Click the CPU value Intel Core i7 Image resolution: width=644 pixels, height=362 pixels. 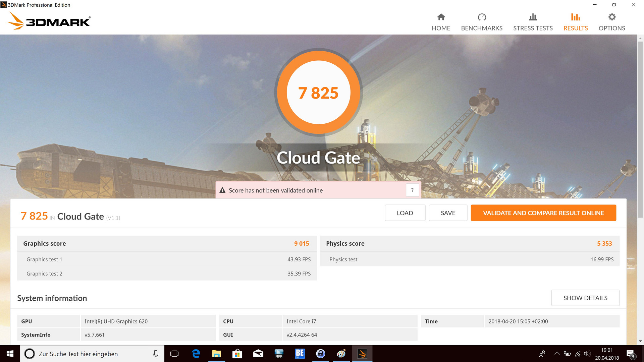pos(301,321)
